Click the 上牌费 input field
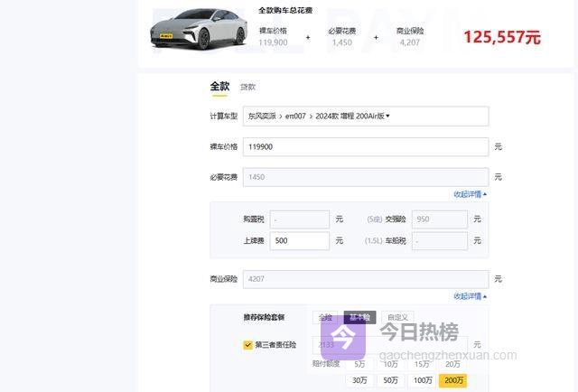 tap(299, 241)
